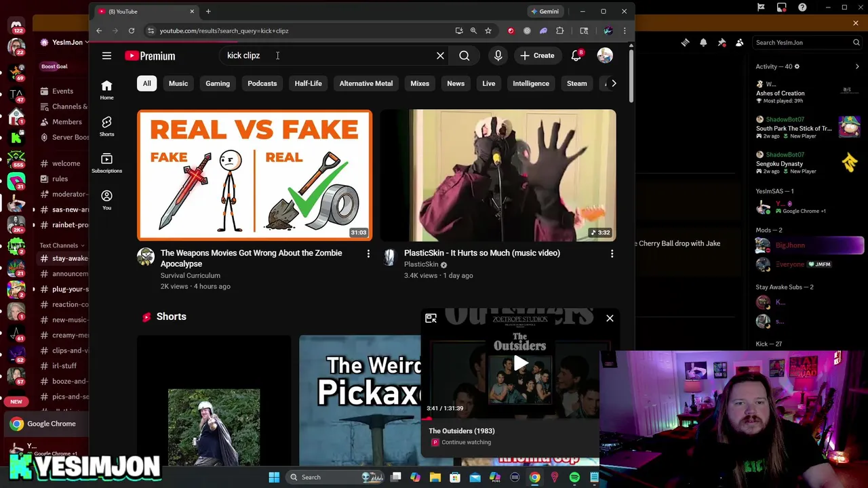The image size is (868, 488).
Task: Open the PlasticSkin channel name link
Action: (x=421, y=264)
